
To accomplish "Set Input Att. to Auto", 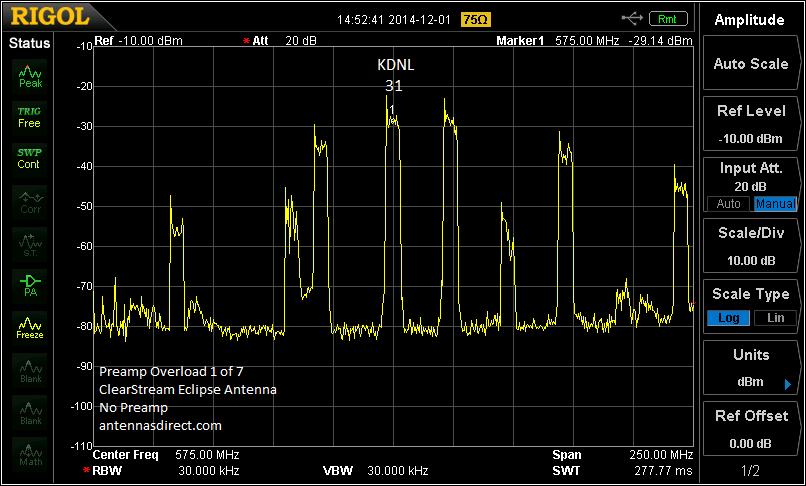I will click(x=729, y=204).
